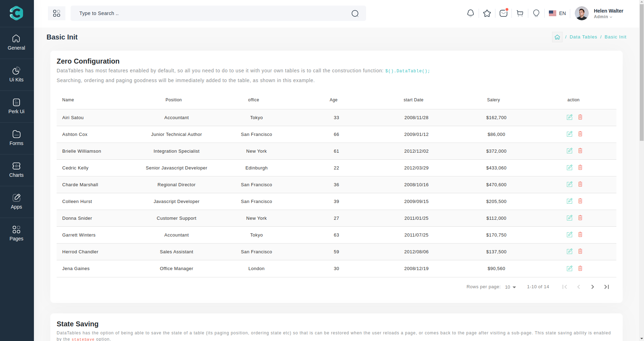Edit Brielle Williamson row
The width and height of the screenshot is (644, 341).
coord(570,151)
